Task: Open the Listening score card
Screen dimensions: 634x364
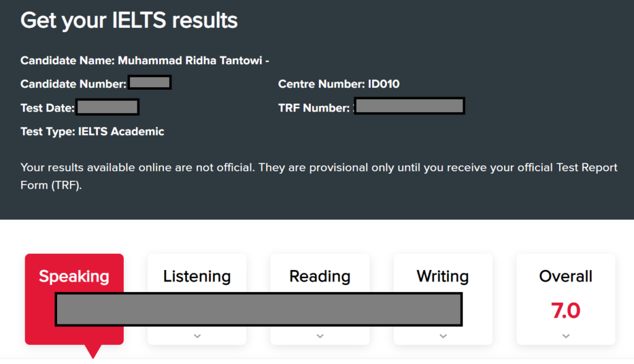Action: coord(197,276)
